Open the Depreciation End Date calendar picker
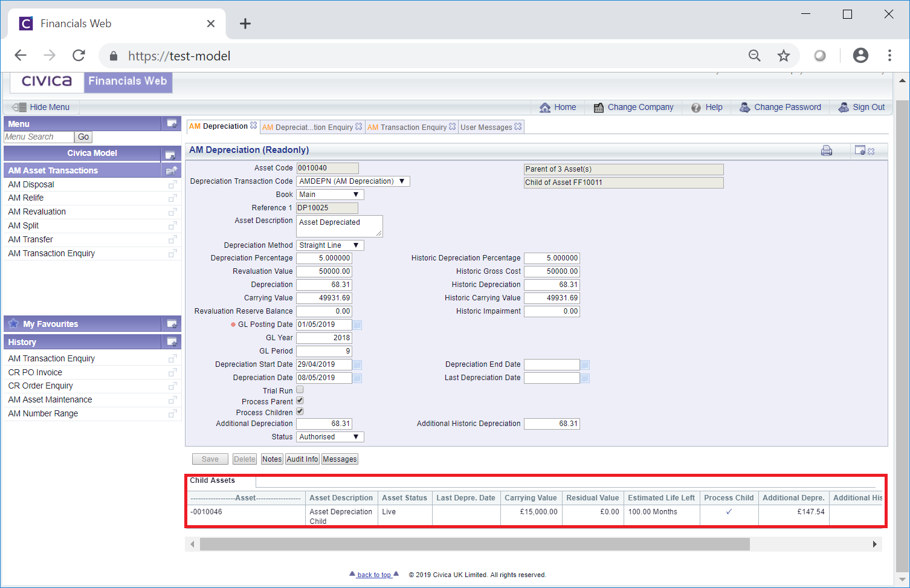The image size is (910, 588). (585, 365)
